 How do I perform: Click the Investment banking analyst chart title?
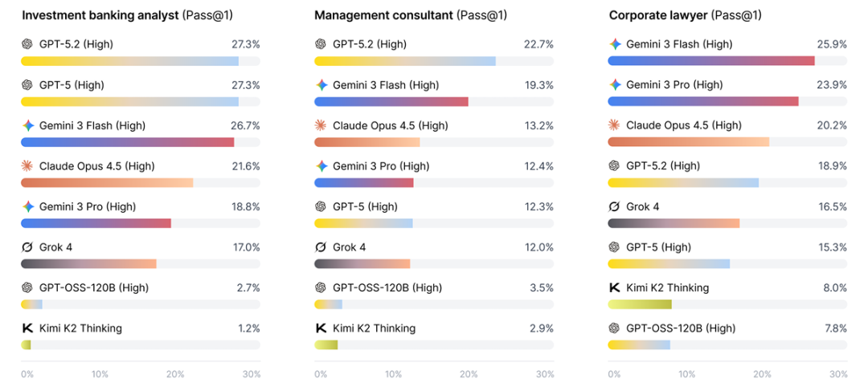coord(100,15)
